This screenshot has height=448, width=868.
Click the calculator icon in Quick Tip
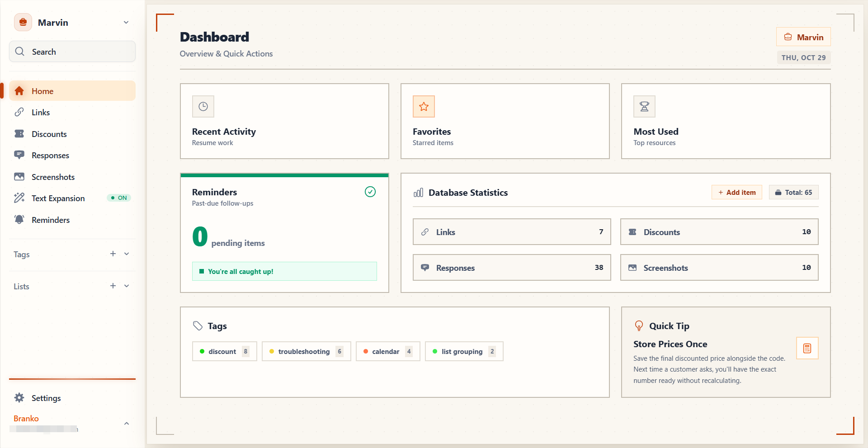click(x=807, y=348)
